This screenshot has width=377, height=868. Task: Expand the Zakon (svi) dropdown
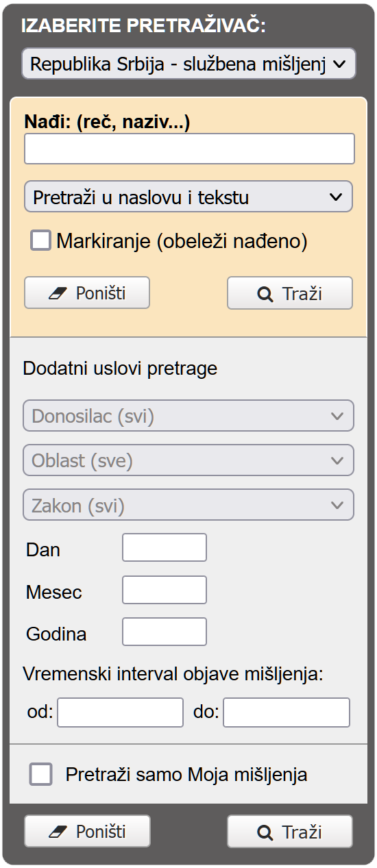(x=188, y=505)
